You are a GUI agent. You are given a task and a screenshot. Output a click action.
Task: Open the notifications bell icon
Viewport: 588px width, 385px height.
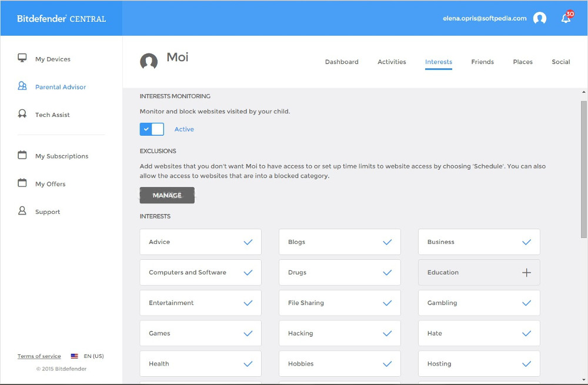[566, 18]
